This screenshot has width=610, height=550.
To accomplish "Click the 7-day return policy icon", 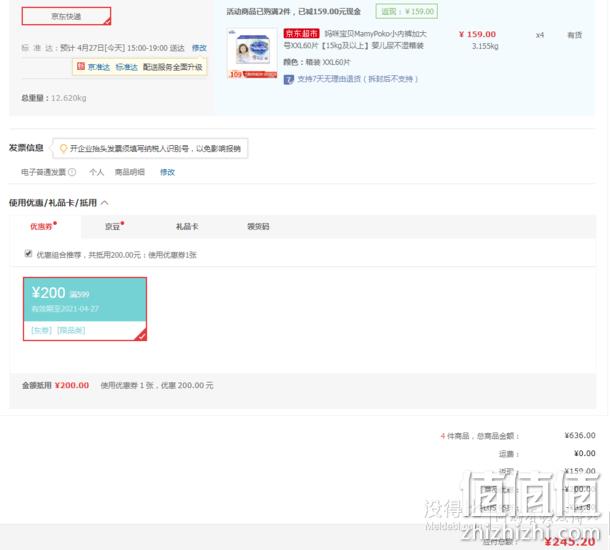I will (288, 79).
